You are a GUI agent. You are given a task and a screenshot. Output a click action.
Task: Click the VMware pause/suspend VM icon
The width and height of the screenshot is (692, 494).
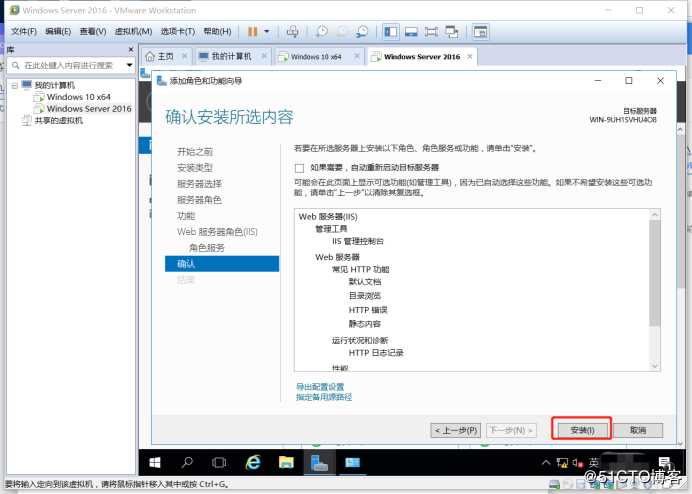(x=252, y=32)
